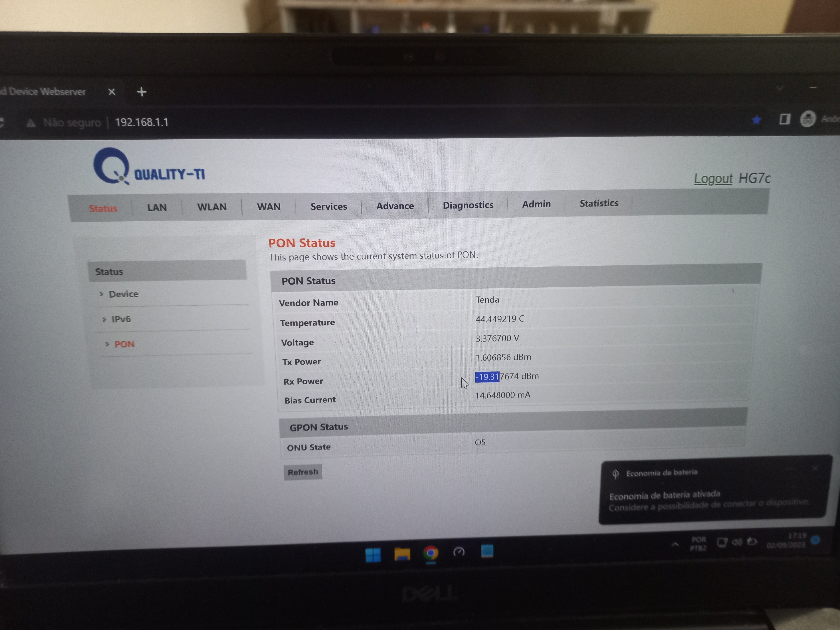Show hidden system tray icons
Image resolution: width=840 pixels, height=630 pixels.
pyautogui.click(x=675, y=544)
